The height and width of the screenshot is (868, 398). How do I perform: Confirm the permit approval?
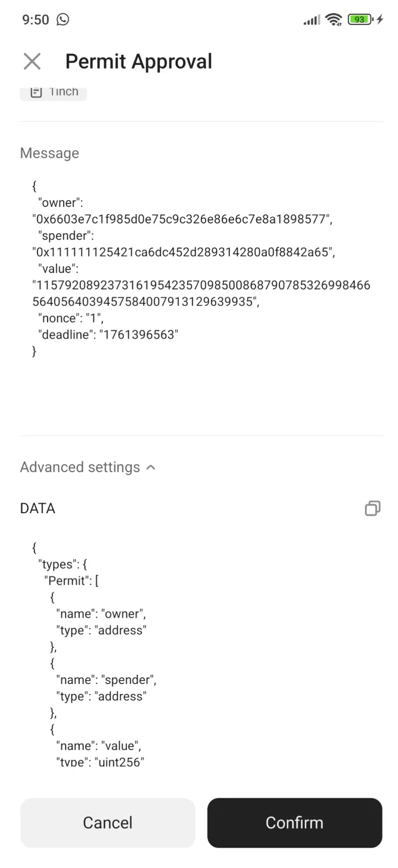pos(294,823)
